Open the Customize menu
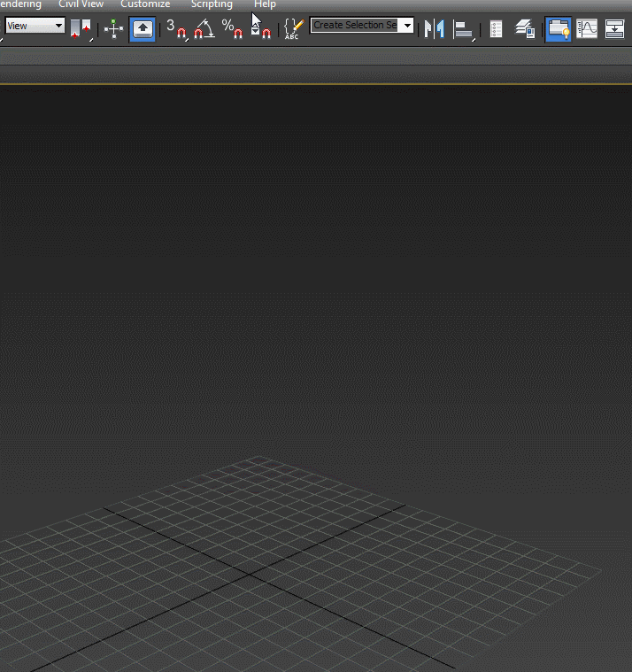 point(145,4)
